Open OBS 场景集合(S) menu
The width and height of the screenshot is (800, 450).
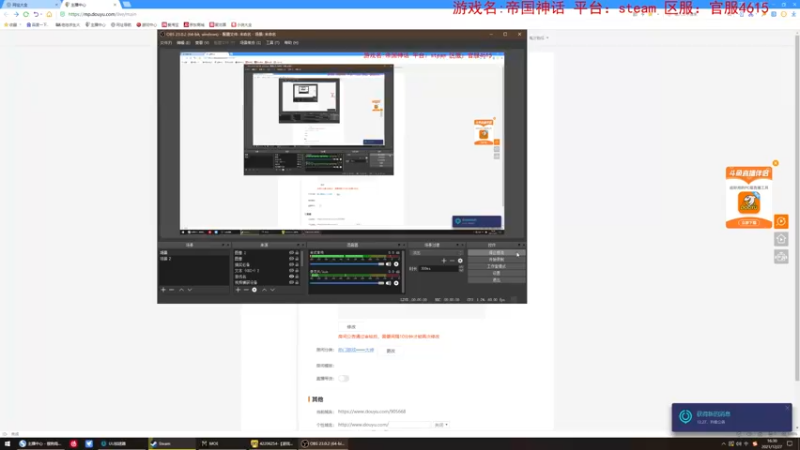pyautogui.click(x=250, y=43)
